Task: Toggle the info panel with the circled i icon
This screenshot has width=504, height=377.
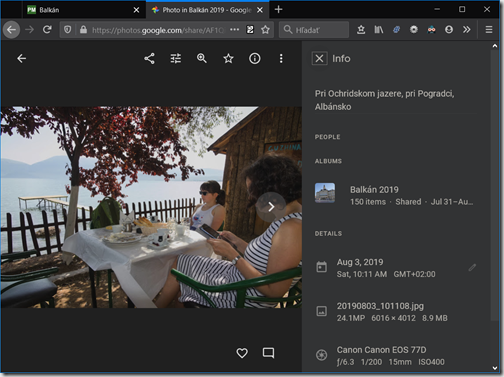Action: [255, 59]
